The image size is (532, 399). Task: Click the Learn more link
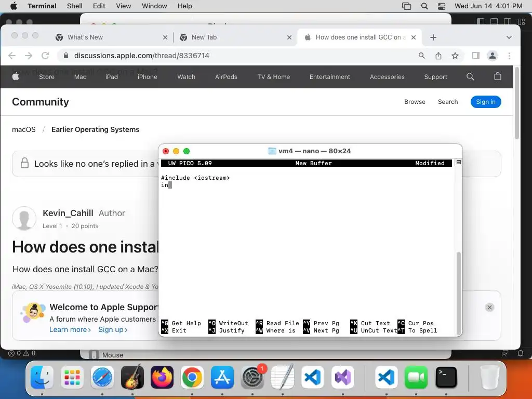(70, 330)
